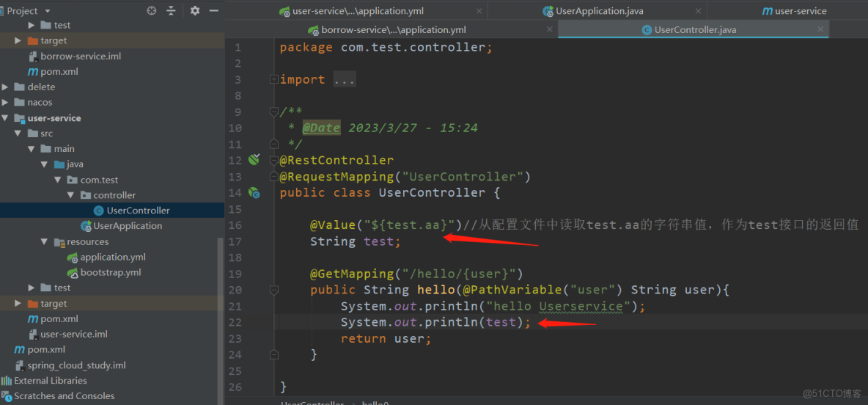Click UserController breadcrumb at editor bottom

coord(312,404)
